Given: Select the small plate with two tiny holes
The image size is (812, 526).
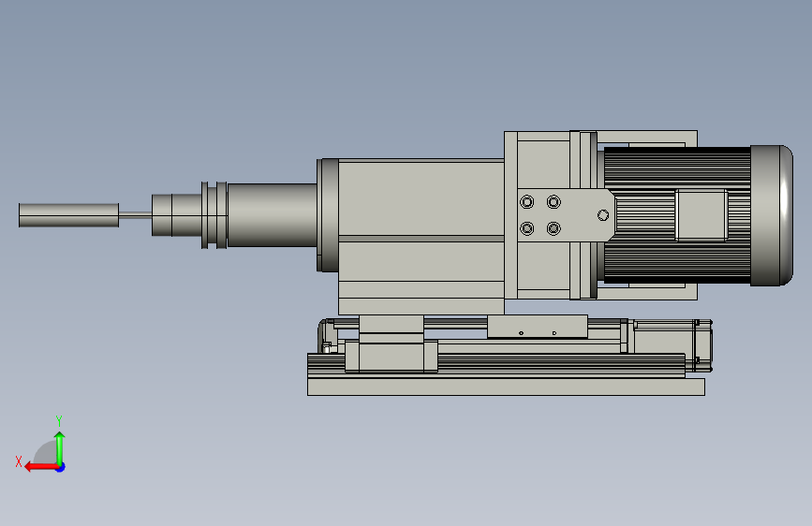Looking at the screenshot, I should pyautogui.click(x=538, y=326).
